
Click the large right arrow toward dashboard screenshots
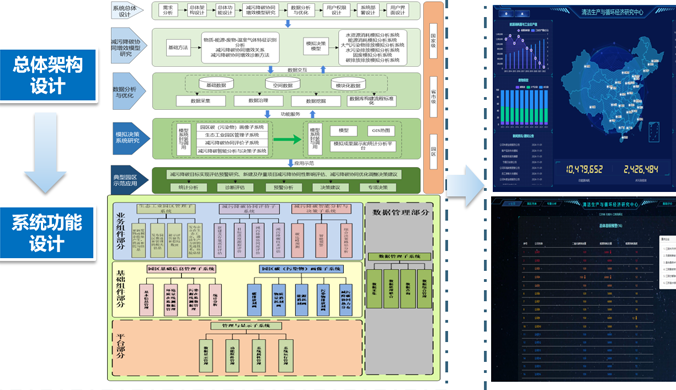click(x=466, y=186)
